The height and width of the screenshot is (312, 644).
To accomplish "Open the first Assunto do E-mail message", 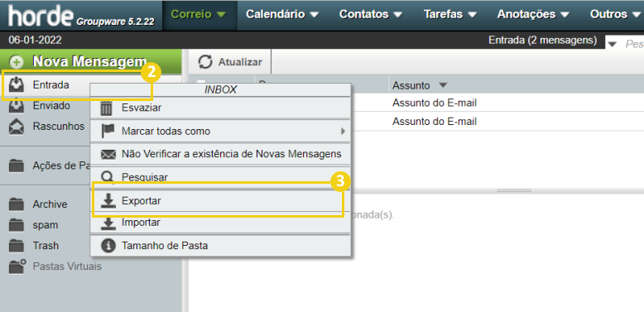I will click(x=435, y=103).
